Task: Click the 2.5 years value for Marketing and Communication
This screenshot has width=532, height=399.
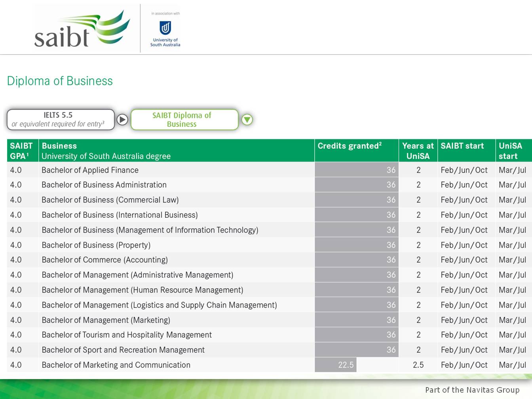Action: 418,365
